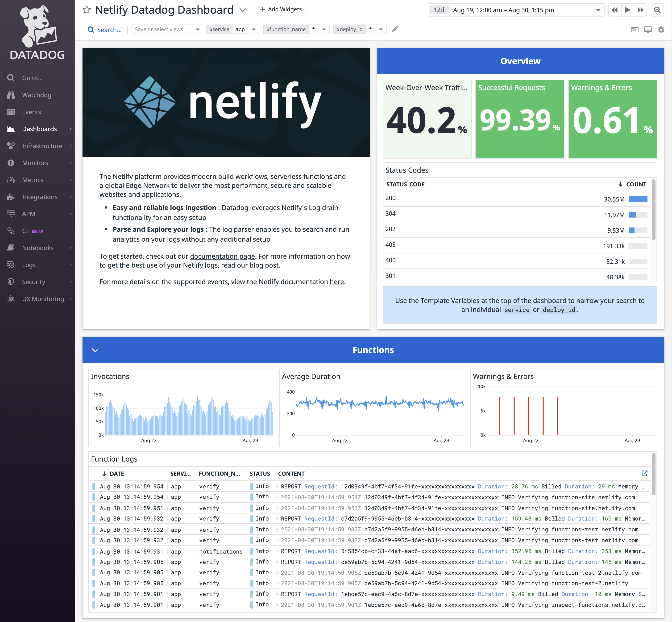Select Metrics in the sidebar
672x622 pixels.
click(33, 180)
